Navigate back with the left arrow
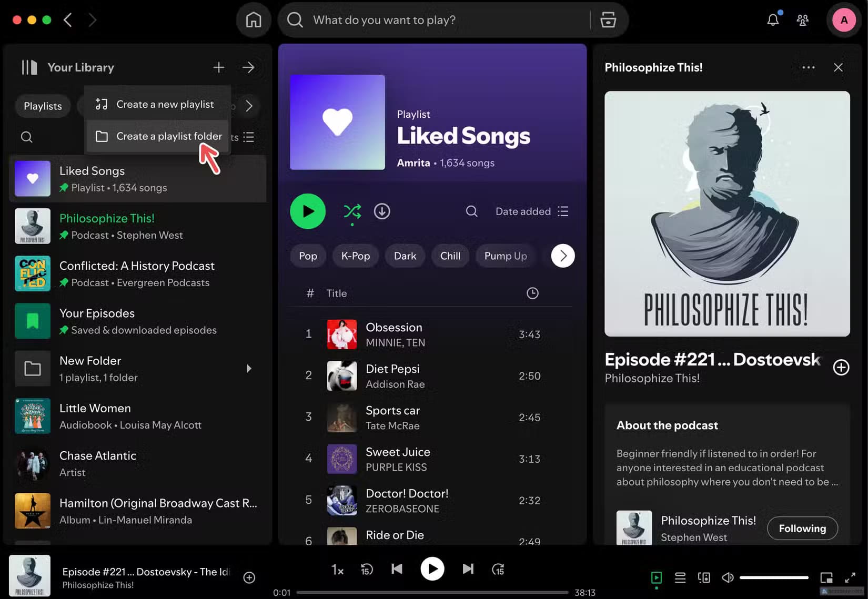Viewport: 868px width, 599px height. tap(67, 20)
